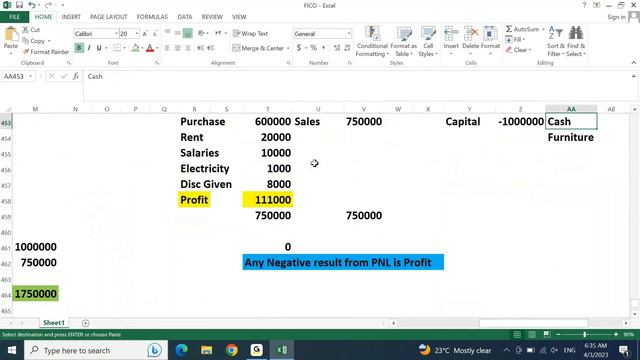
Task: Undo the last action
Action: click(x=31, y=5)
